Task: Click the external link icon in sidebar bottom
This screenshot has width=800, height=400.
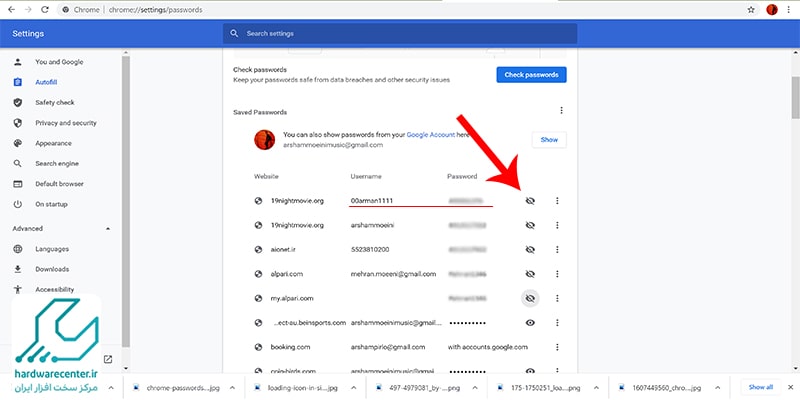Action: (x=108, y=359)
